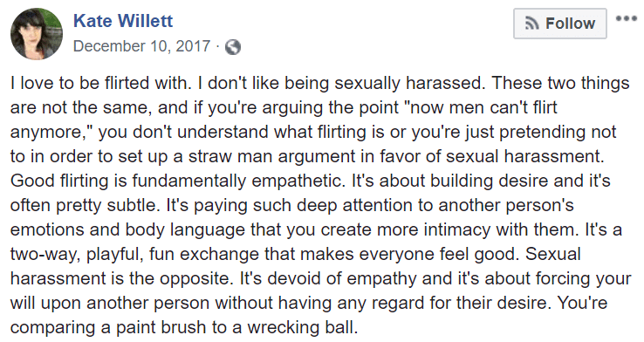Open the December 10, 2017 post timestamp
The width and height of the screenshot is (644, 342).
pyautogui.click(x=141, y=46)
